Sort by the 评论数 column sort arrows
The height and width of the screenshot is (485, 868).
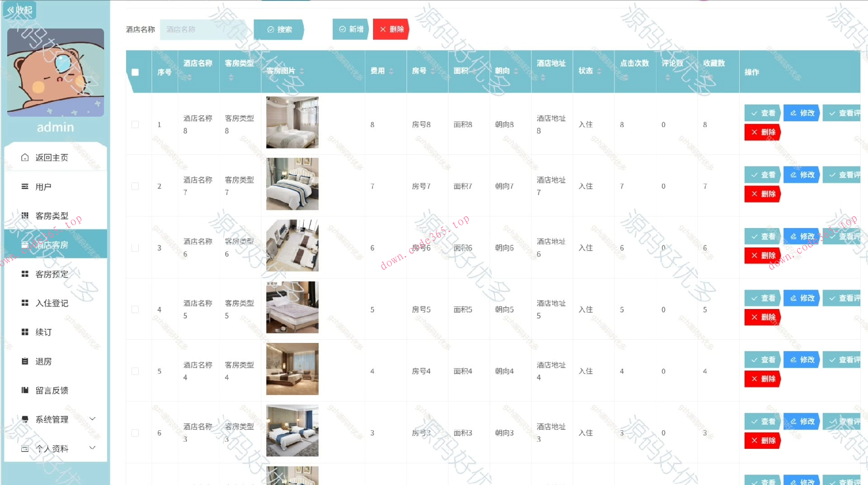pyautogui.click(x=668, y=77)
